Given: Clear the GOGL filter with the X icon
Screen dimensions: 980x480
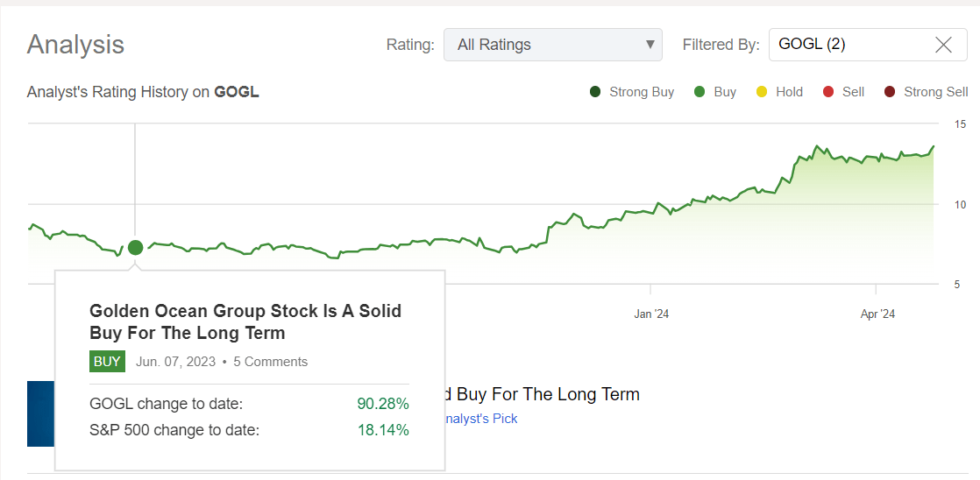Looking at the screenshot, I should click(x=943, y=45).
